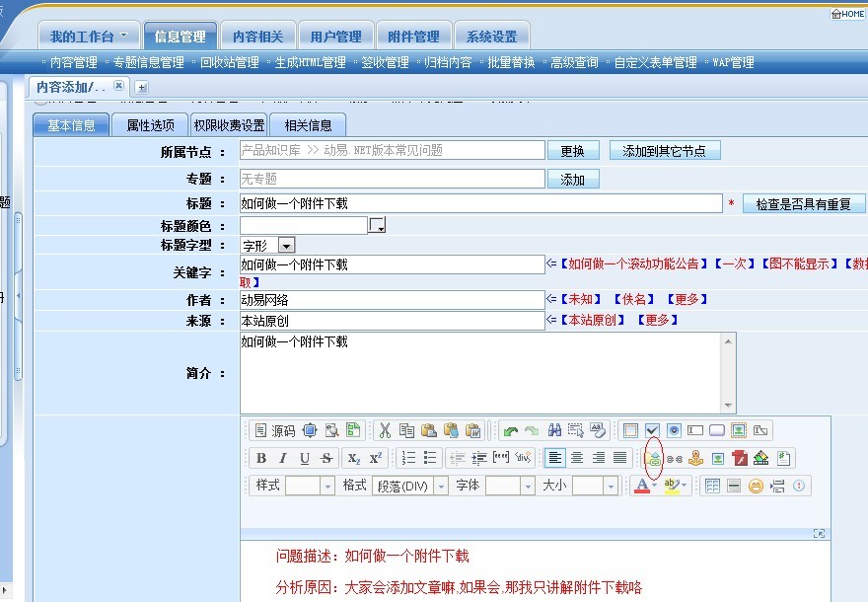The width and height of the screenshot is (868, 602).
Task: Click the Undo arrow icon
Action: click(510, 430)
